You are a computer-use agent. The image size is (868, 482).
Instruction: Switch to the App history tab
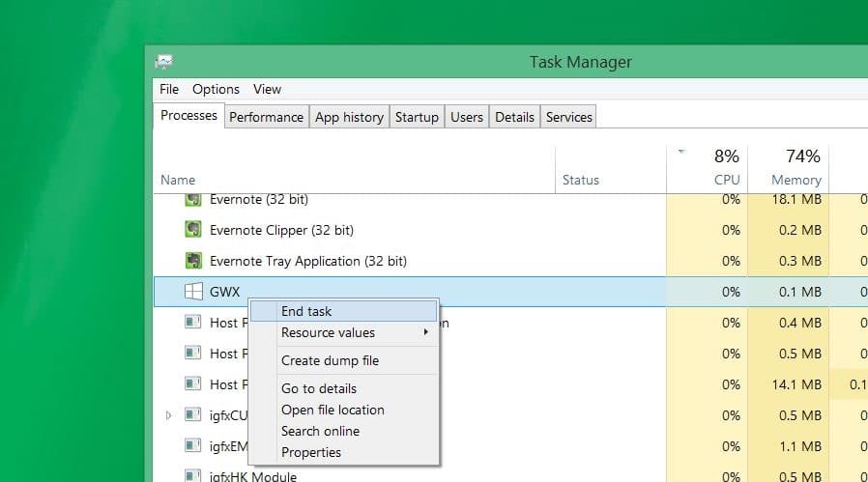(349, 117)
